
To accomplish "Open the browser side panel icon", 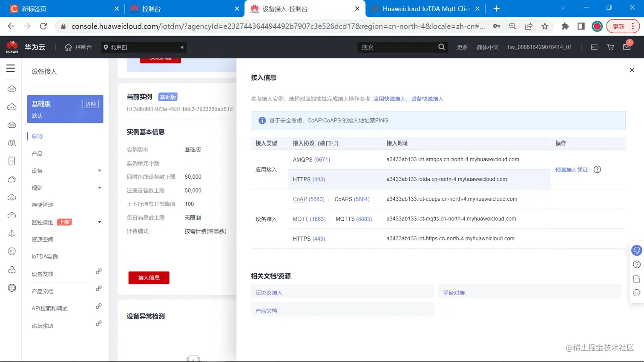I will point(581,26).
